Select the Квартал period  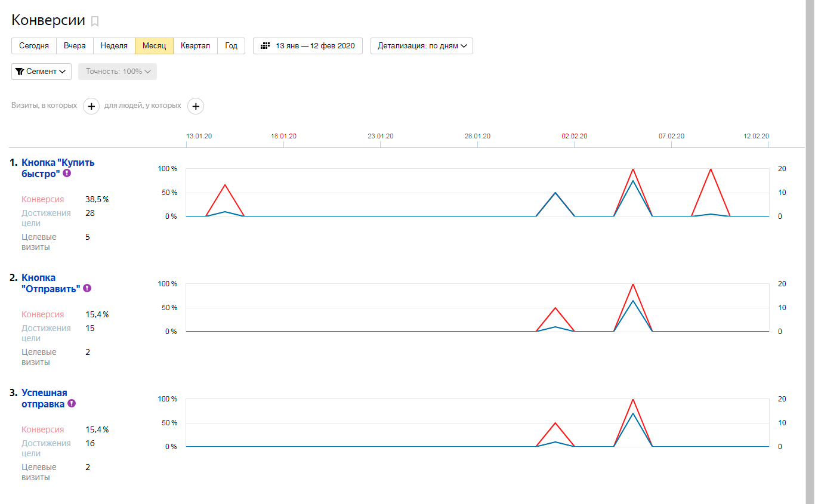tap(195, 46)
